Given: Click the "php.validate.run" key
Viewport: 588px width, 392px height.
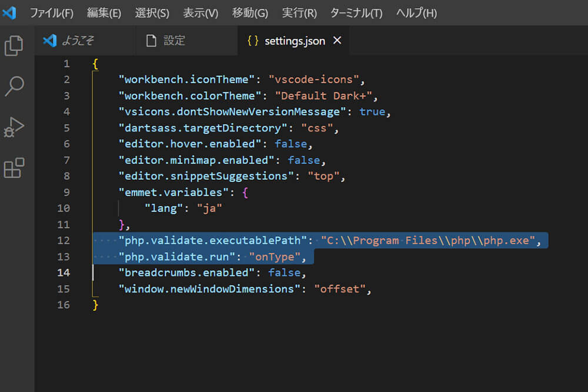Looking at the screenshot, I should [x=177, y=257].
